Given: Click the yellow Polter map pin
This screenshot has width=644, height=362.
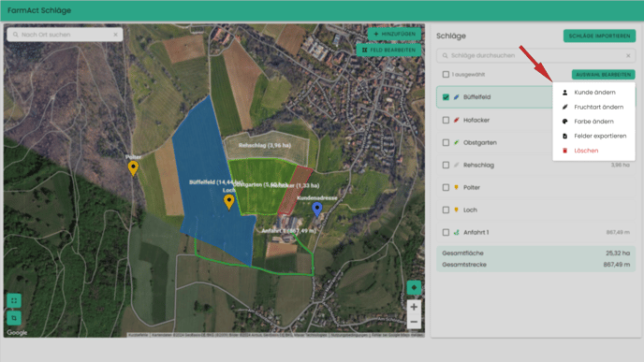Looking at the screenshot, I should (133, 167).
